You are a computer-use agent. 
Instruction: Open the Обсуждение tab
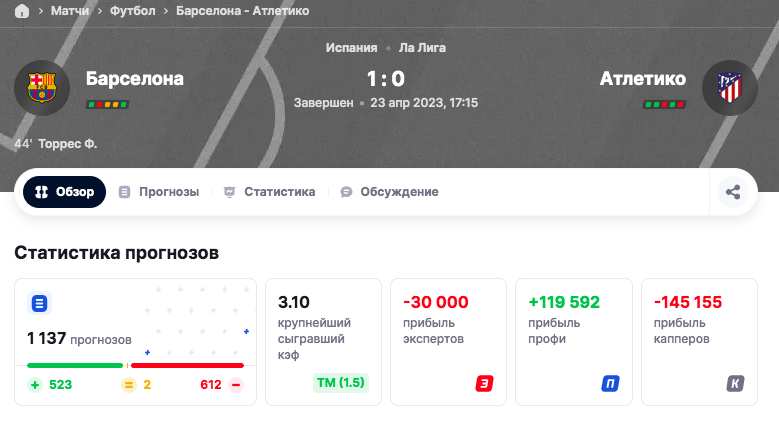(389, 192)
